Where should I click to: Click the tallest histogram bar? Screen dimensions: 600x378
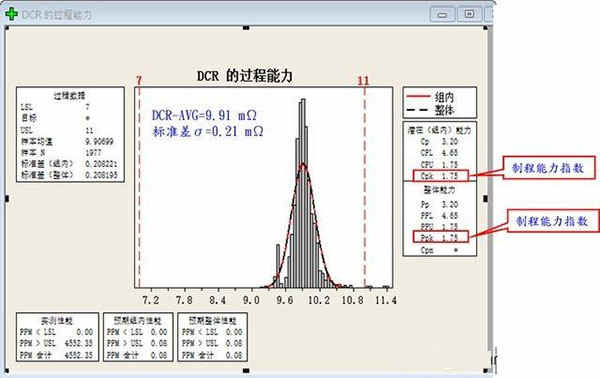[x=303, y=193]
